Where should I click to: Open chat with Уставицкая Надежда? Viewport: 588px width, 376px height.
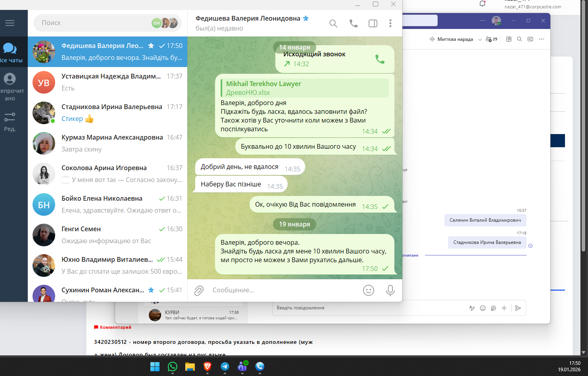point(108,82)
